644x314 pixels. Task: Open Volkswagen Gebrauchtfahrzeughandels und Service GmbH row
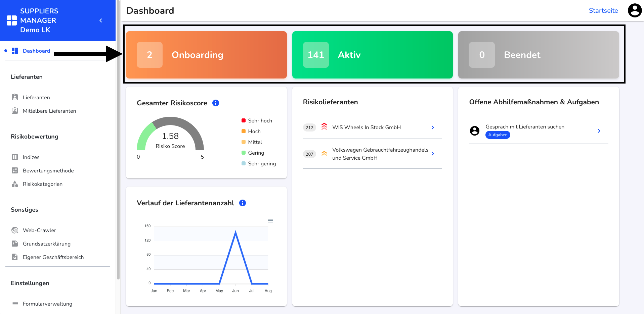click(x=372, y=154)
